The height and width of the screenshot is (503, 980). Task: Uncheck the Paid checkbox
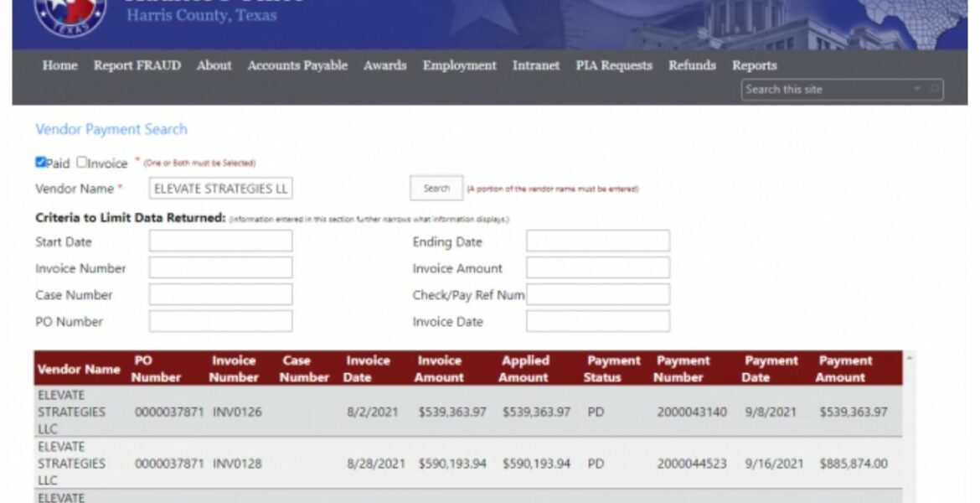pyautogui.click(x=41, y=163)
